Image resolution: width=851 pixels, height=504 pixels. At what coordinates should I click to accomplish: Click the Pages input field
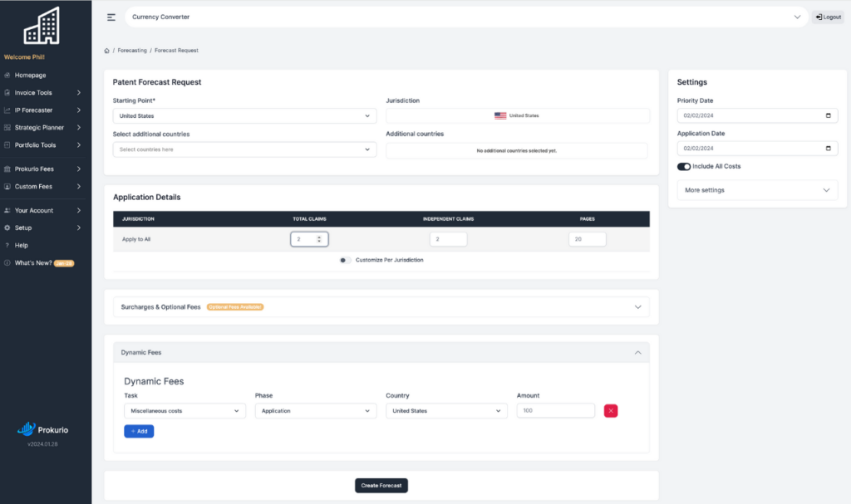pyautogui.click(x=588, y=239)
